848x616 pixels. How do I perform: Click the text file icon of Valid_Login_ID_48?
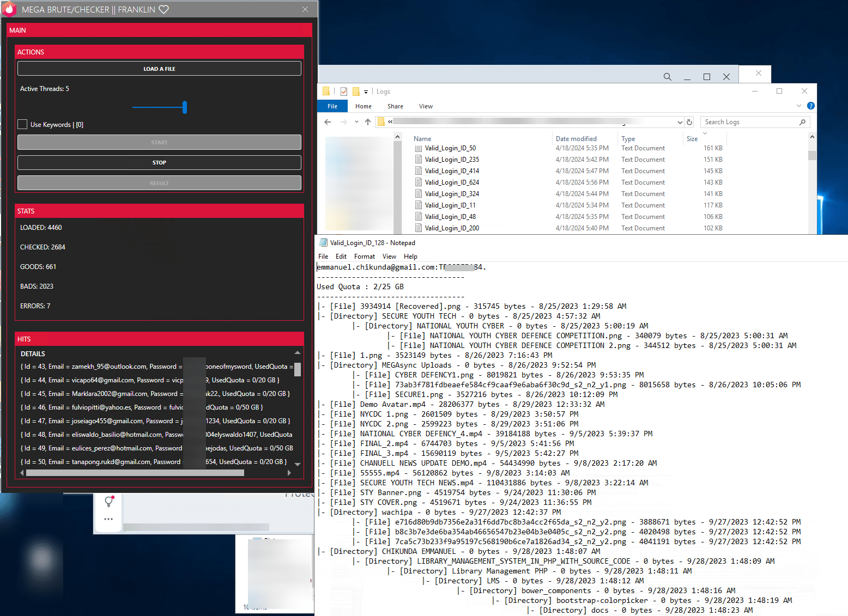coord(419,217)
